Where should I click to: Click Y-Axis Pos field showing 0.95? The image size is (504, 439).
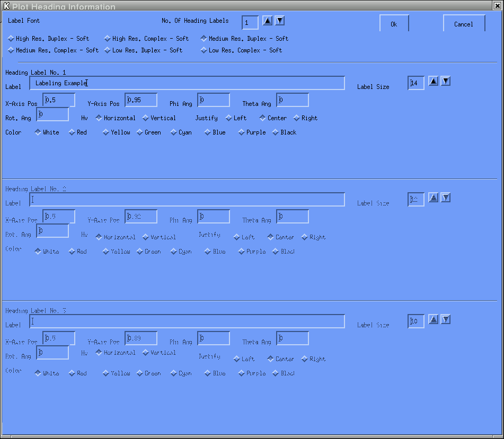coord(141,100)
